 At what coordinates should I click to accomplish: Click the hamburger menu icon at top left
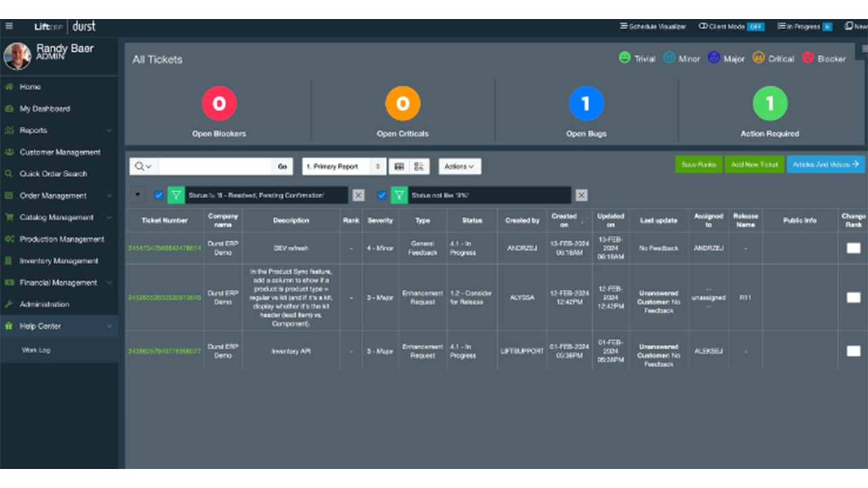(x=9, y=26)
